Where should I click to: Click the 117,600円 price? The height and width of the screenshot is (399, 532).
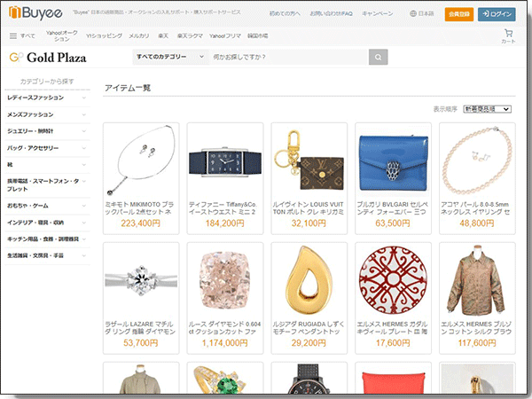coord(477,343)
